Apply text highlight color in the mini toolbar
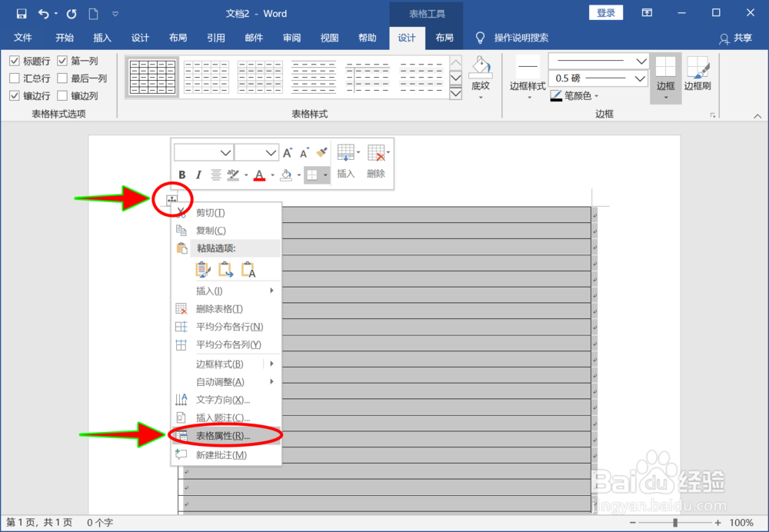This screenshot has height=532, width=769. (233, 175)
